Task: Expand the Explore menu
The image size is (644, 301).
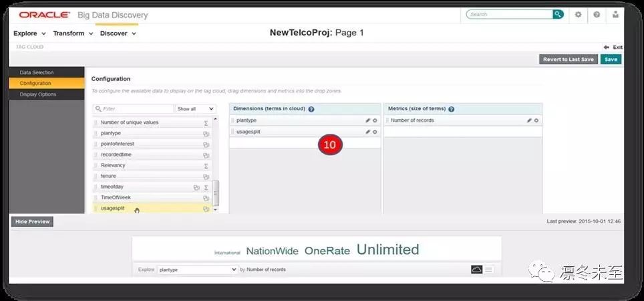Action: 29,33
